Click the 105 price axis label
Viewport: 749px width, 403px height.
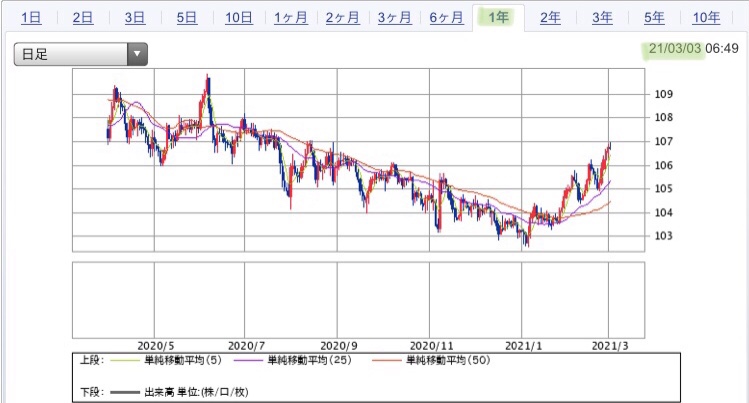pyautogui.click(x=663, y=189)
